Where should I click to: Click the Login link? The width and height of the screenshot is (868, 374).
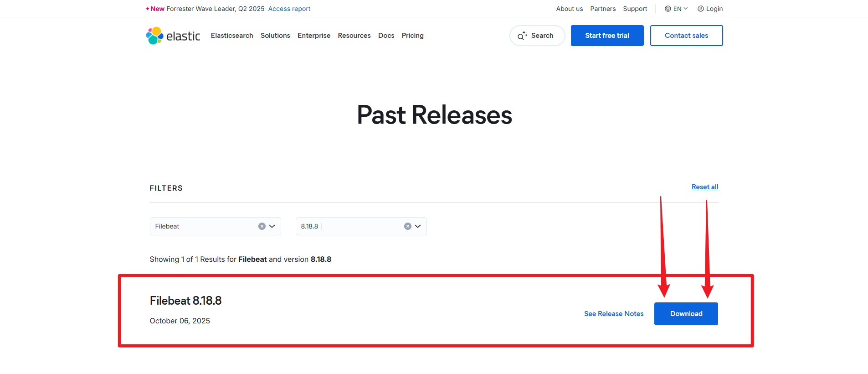click(710, 9)
